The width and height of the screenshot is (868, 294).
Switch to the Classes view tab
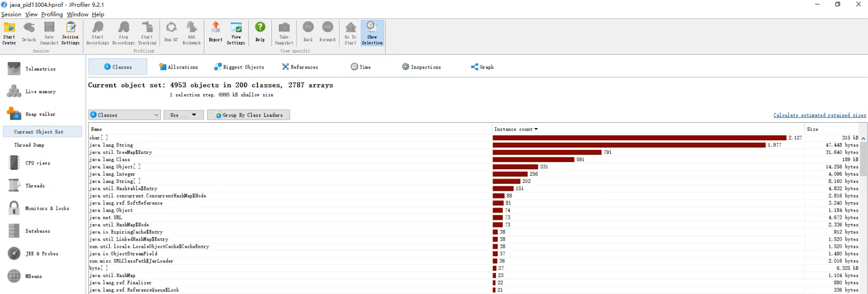point(118,67)
